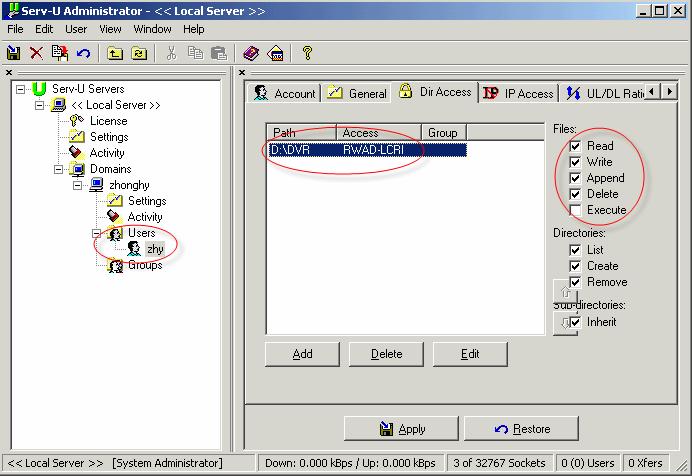This screenshot has height=476, width=692.
Task: Select Settings under Local Server
Action: point(109,137)
